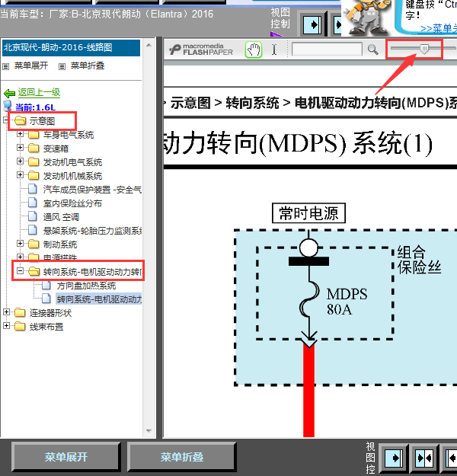Click the 发动机机械系统 folder icon

click(x=34, y=175)
